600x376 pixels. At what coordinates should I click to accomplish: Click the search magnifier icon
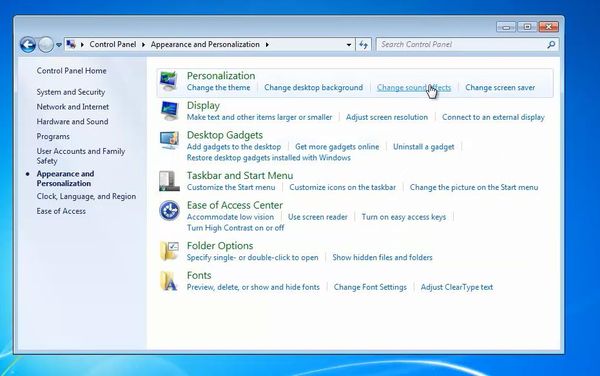point(551,45)
